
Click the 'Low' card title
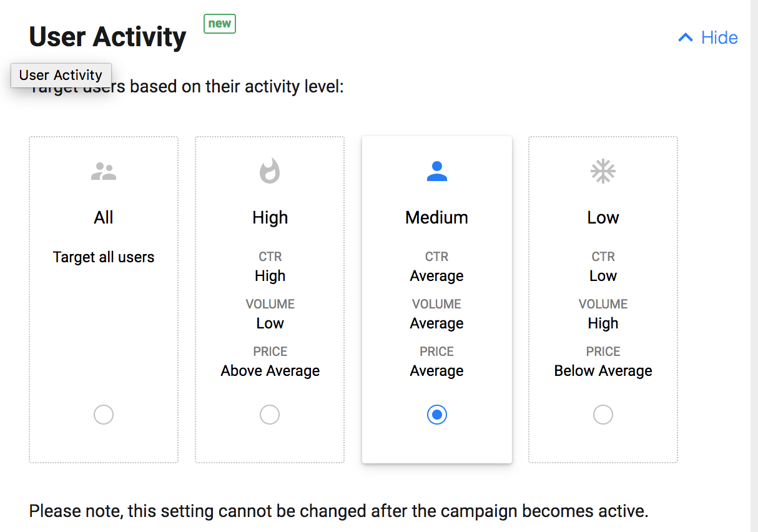[603, 217]
